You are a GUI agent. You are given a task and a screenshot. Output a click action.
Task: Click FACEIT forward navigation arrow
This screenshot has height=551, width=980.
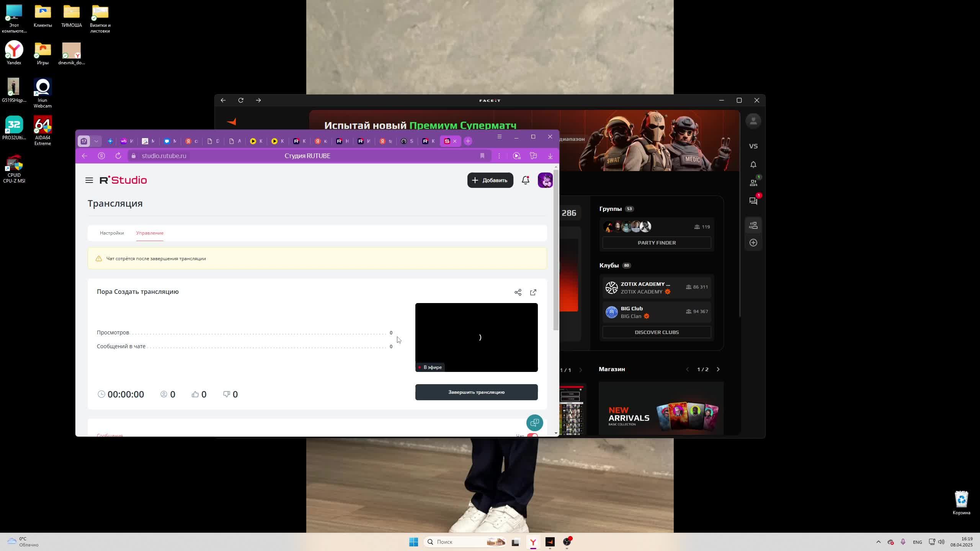(258, 100)
